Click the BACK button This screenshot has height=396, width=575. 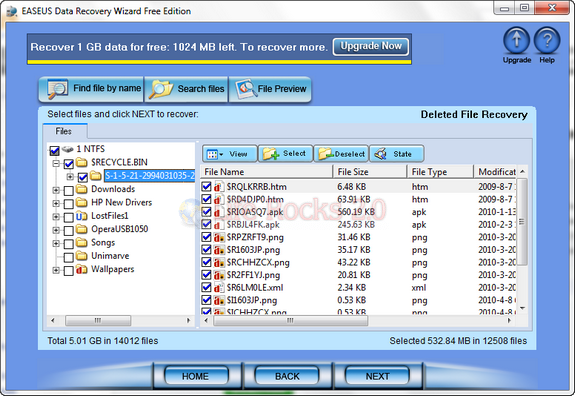(287, 376)
